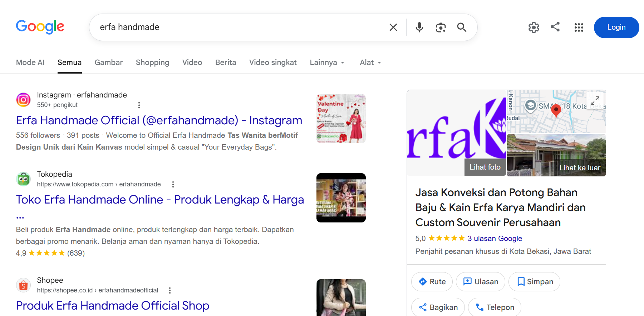Open Erfa Handmade Official Instagram link
Screen dimensions: 644x316
(159, 120)
